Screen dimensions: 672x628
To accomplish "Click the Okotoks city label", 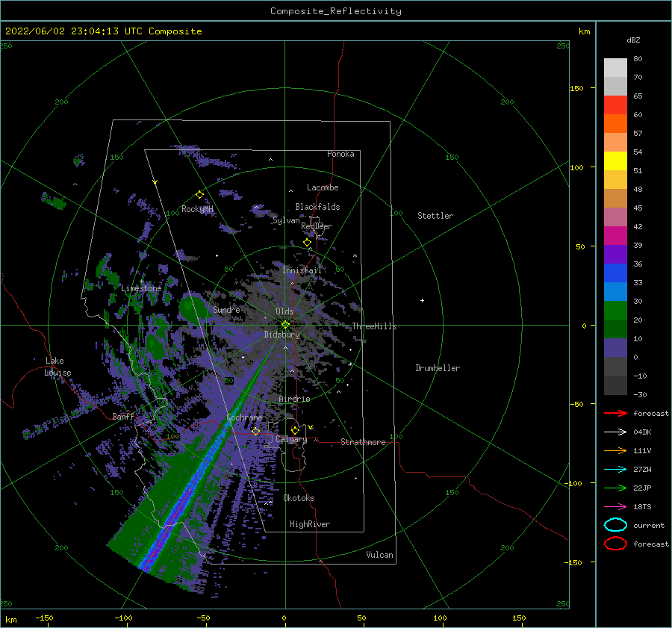I will point(299,498).
